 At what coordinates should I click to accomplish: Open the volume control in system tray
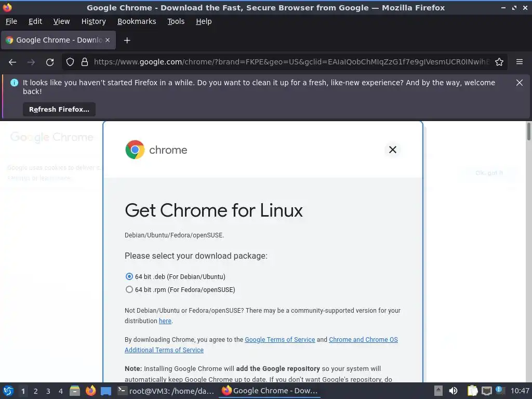click(x=453, y=391)
